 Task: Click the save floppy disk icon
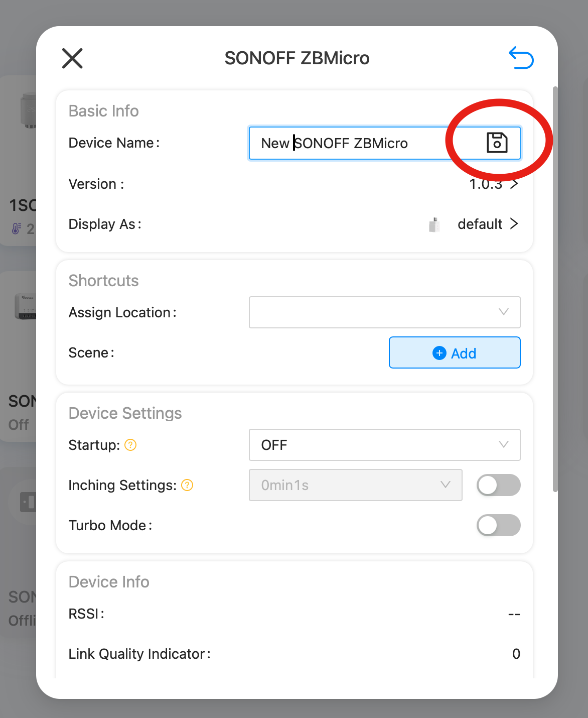(497, 143)
